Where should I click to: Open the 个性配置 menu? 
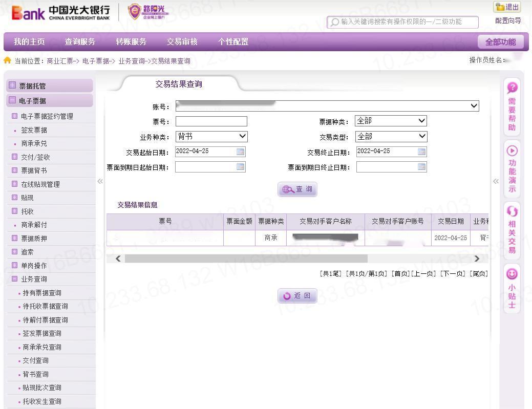233,41
